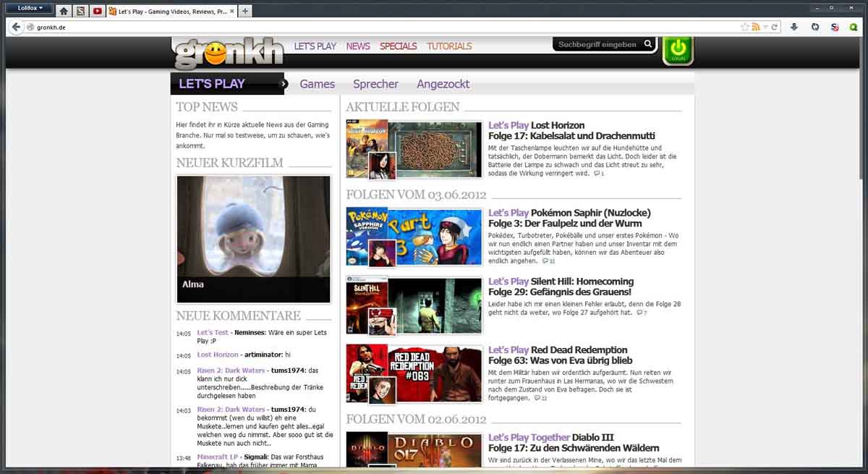
Task: Open the Red Dead Redemption #063 thumbnail
Action: (x=414, y=373)
